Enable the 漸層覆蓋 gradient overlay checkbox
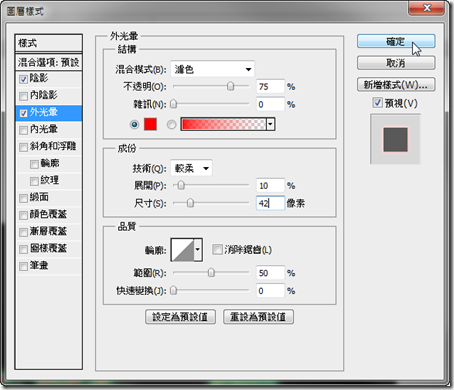The height and width of the screenshot is (390, 454). (x=23, y=232)
